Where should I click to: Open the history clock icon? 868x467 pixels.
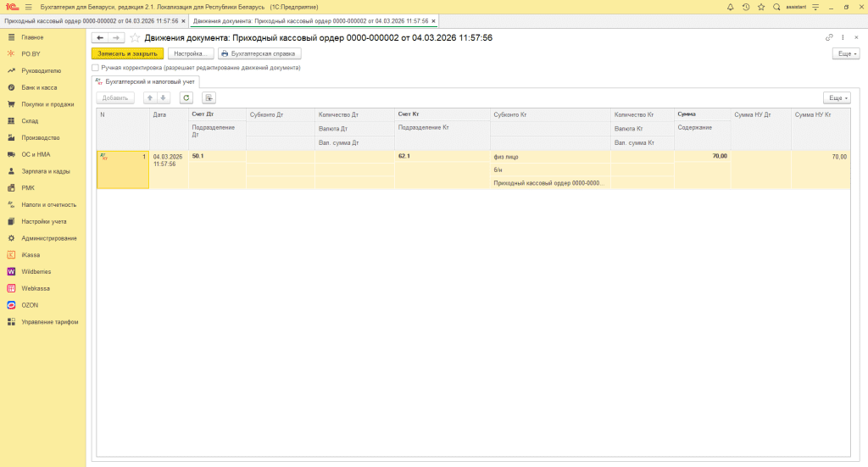pos(745,7)
